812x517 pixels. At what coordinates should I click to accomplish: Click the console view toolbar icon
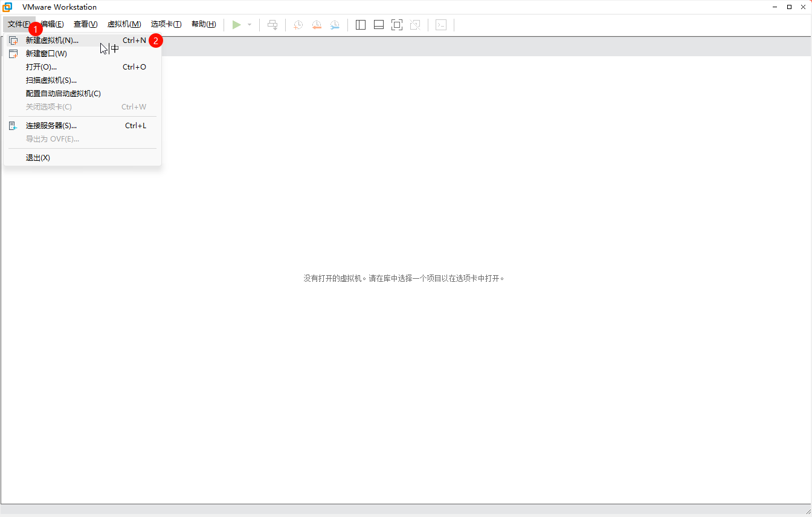(442, 25)
